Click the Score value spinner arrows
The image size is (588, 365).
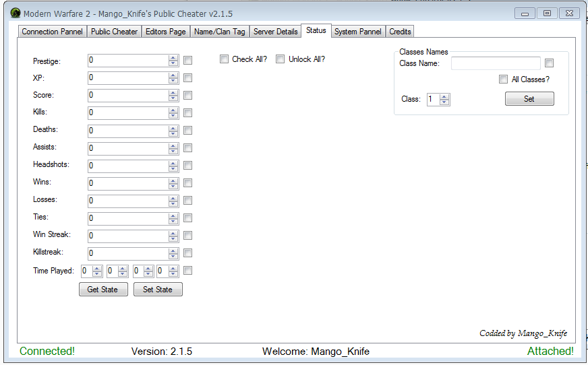pos(173,96)
